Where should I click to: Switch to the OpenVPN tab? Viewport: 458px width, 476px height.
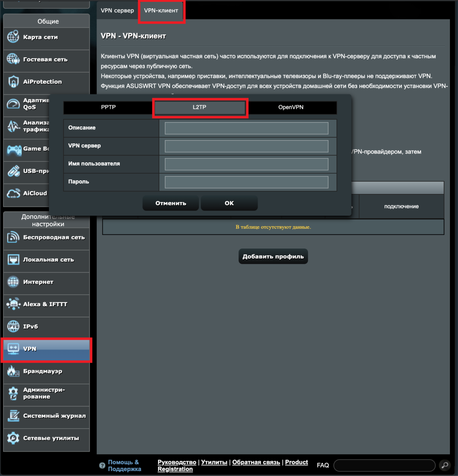(x=291, y=107)
